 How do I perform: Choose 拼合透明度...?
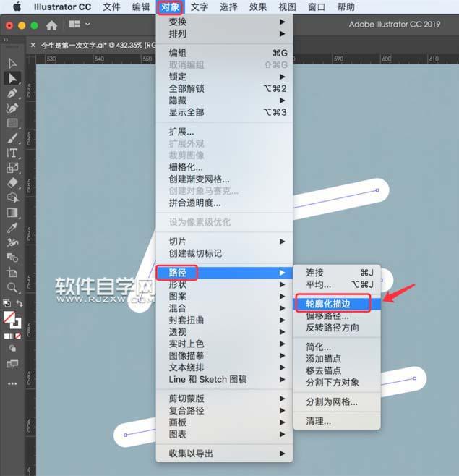(224, 203)
